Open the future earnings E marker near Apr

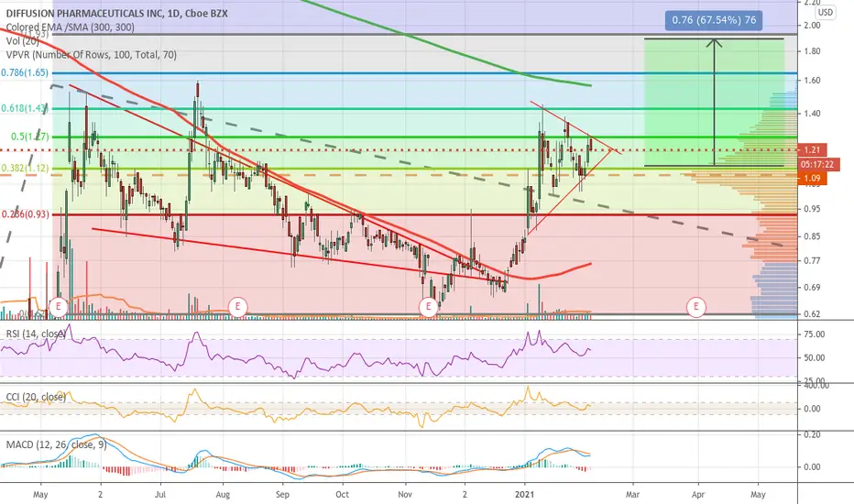(696, 307)
